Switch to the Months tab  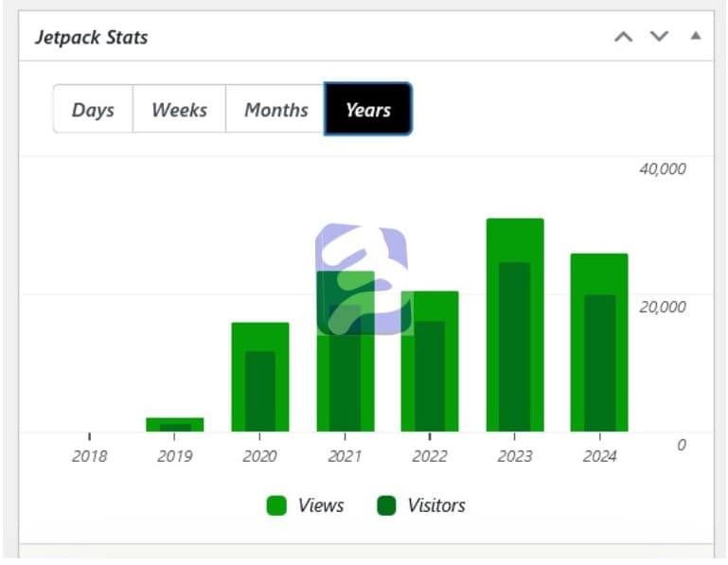(275, 109)
